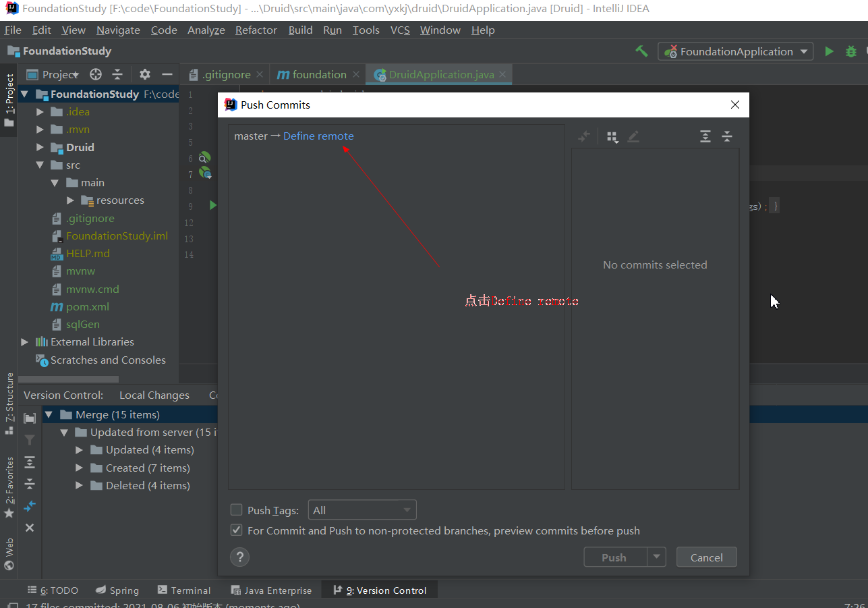This screenshot has height=608, width=868.
Task: Click the run gutter arrow at line 9
Action: [x=213, y=205]
